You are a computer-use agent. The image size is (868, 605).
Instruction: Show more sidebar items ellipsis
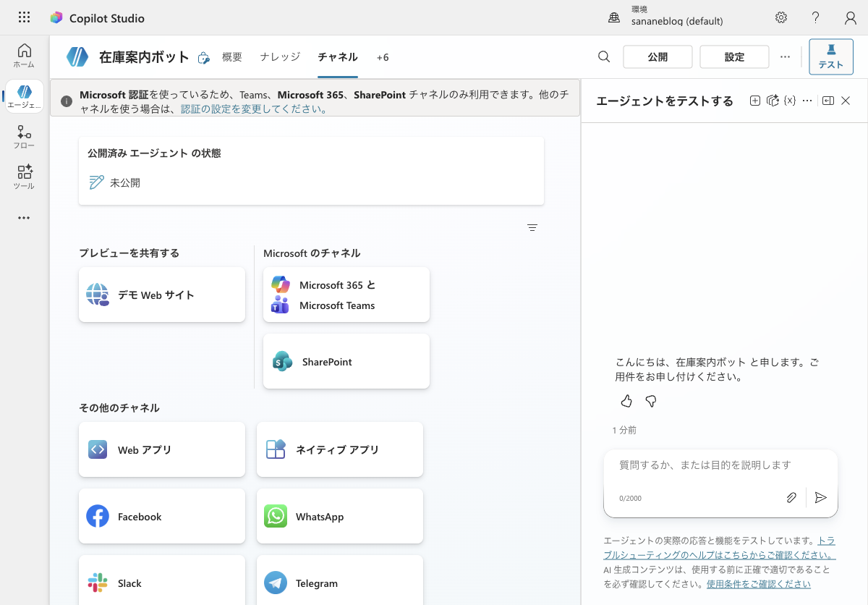[24, 218]
